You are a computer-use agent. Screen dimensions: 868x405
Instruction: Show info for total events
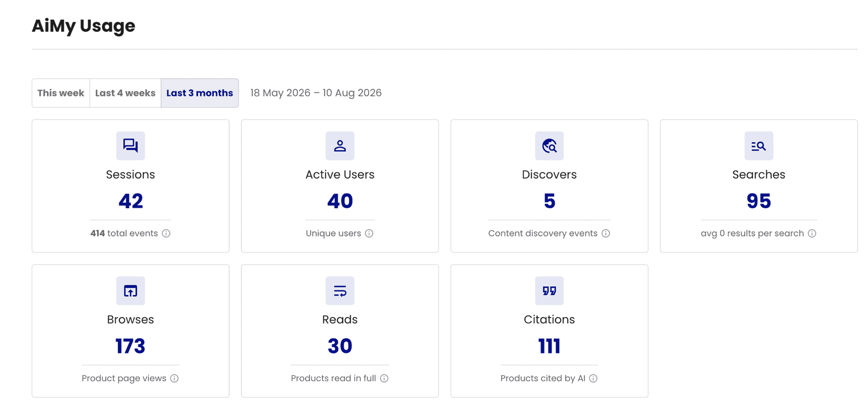pyautogui.click(x=166, y=233)
